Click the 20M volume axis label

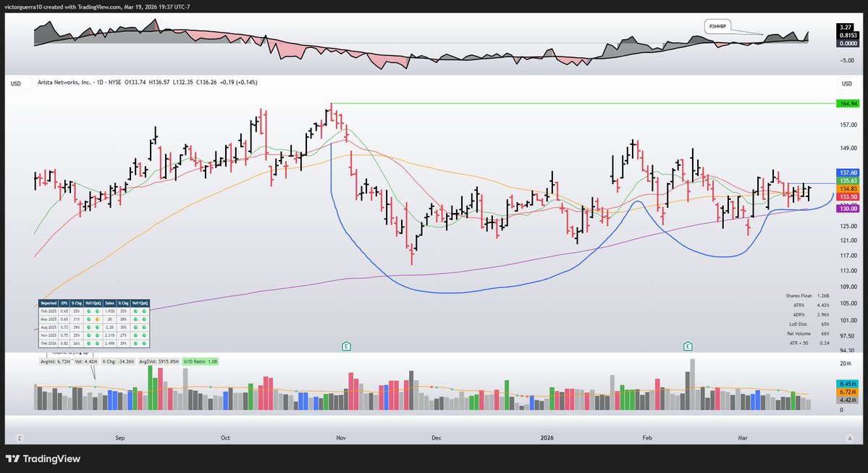845,364
